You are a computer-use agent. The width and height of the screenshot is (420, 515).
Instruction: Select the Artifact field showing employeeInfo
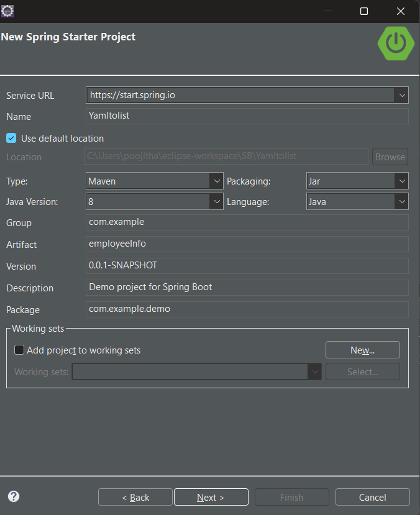[247, 244]
